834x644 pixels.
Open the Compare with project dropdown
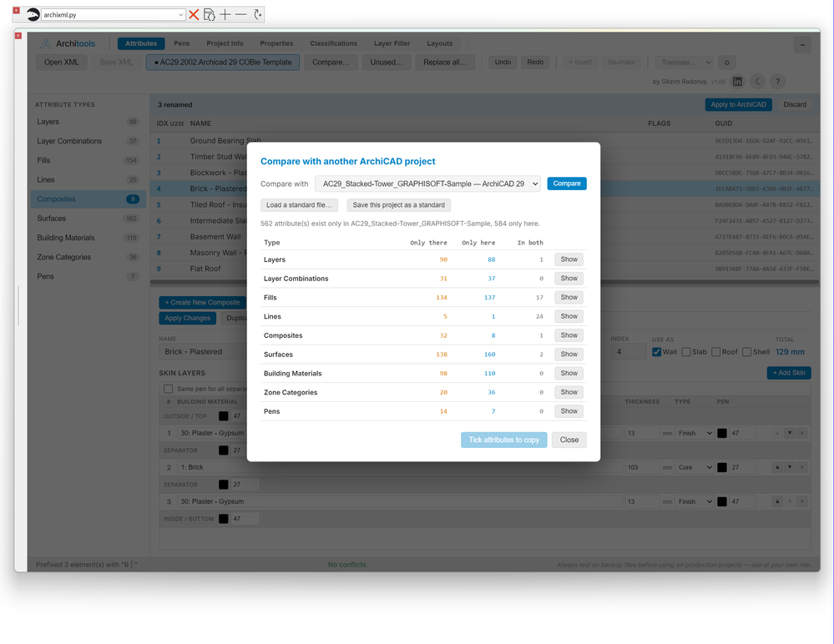coord(427,184)
